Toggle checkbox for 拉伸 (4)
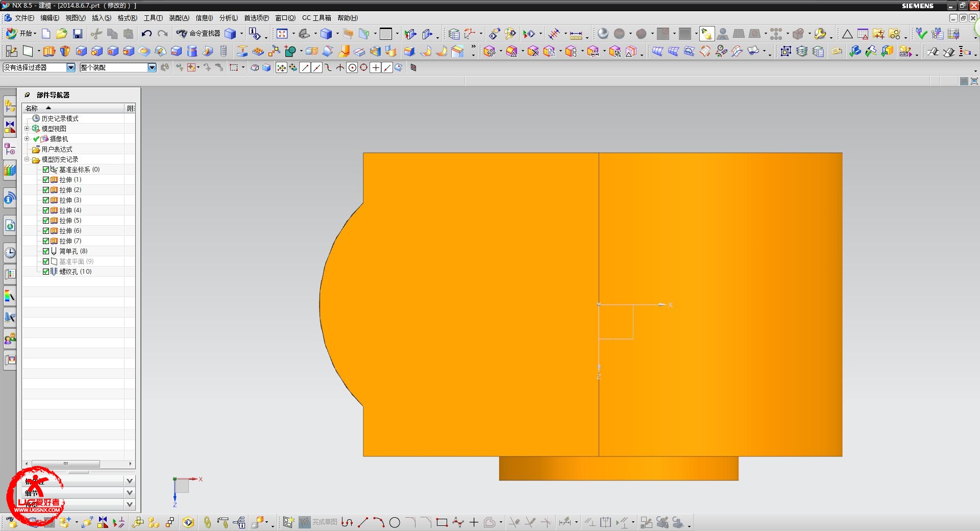This screenshot has height=531, width=980. click(x=46, y=210)
